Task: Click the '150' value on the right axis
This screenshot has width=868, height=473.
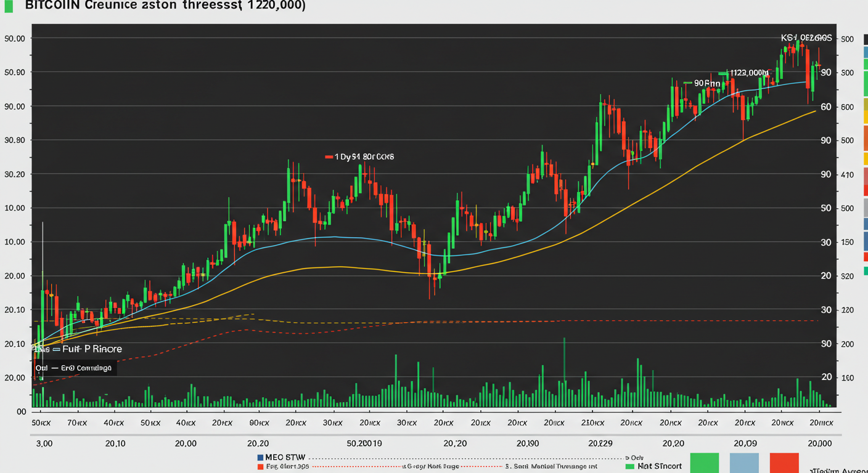Action: point(847,243)
